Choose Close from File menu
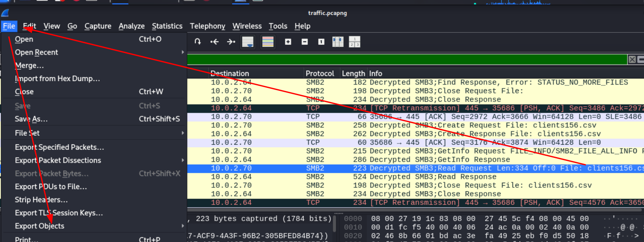This screenshot has width=644, height=242. pos(94,92)
